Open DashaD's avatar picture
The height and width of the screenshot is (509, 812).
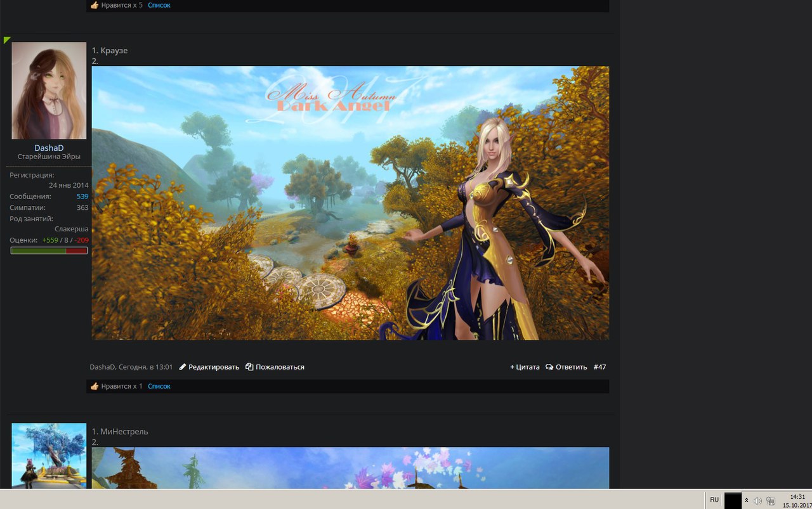coord(49,91)
